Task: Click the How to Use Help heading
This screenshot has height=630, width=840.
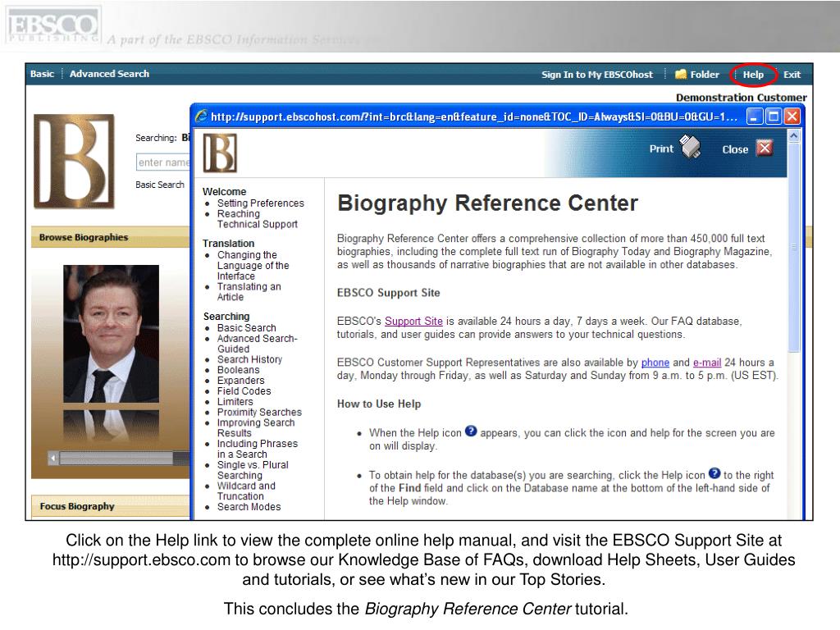Action: [x=379, y=404]
